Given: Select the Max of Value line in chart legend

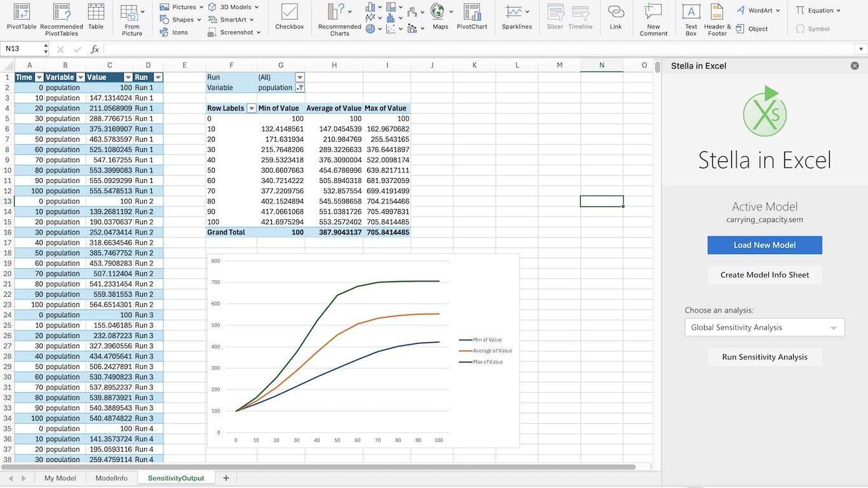Looking at the screenshot, I should 480,362.
